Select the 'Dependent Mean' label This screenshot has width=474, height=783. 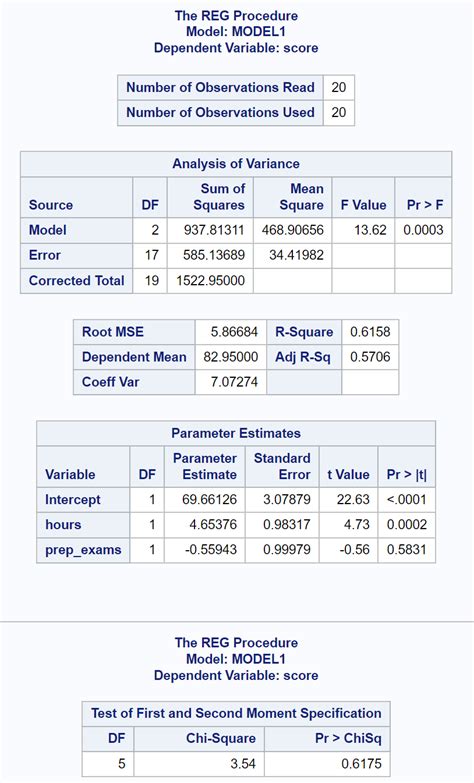point(134,357)
